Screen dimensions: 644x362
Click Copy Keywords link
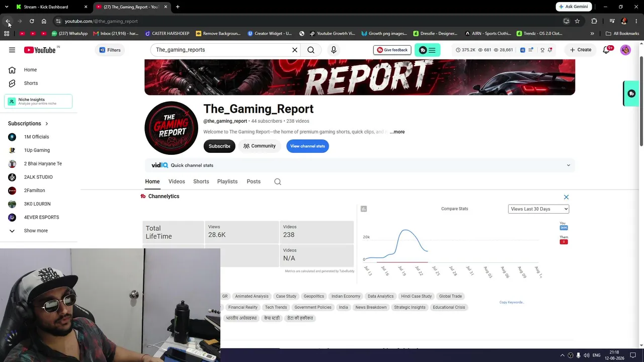pos(512,302)
